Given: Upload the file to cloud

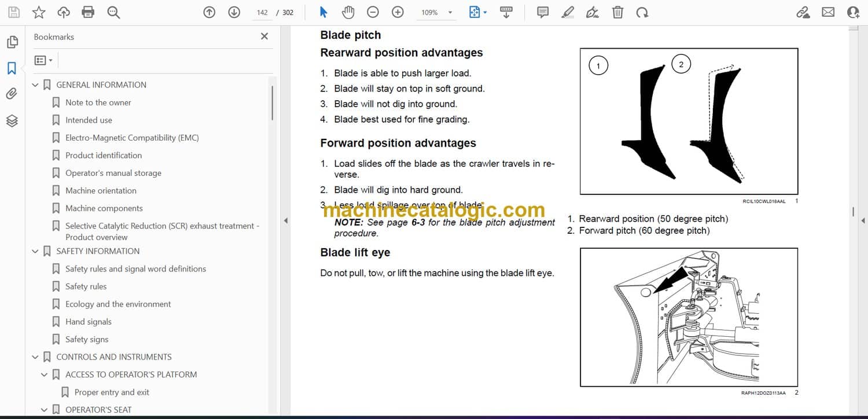Looking at the screenshot, I should point(64,12).
